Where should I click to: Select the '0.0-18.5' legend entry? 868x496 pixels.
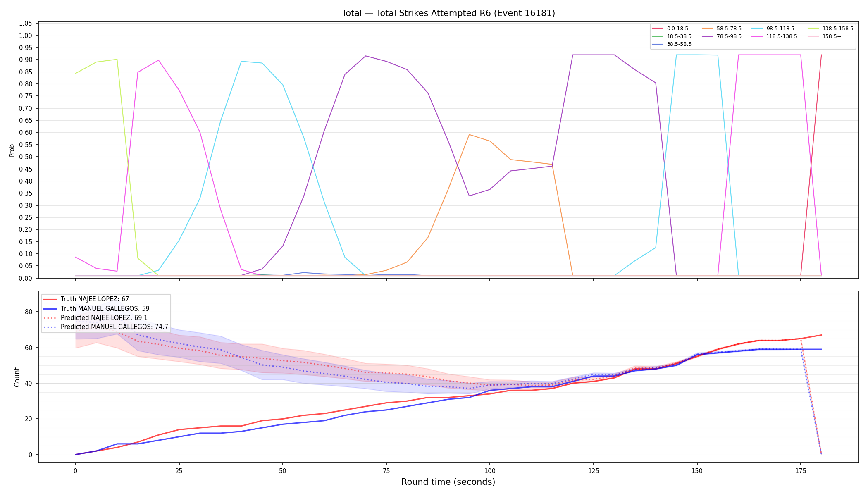point(670,29)
